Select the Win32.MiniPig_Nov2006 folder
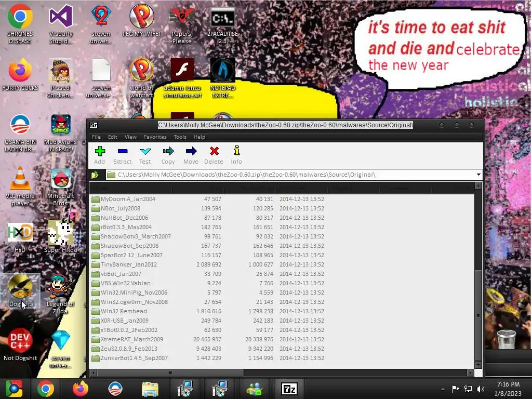 [x=129, y=292]
